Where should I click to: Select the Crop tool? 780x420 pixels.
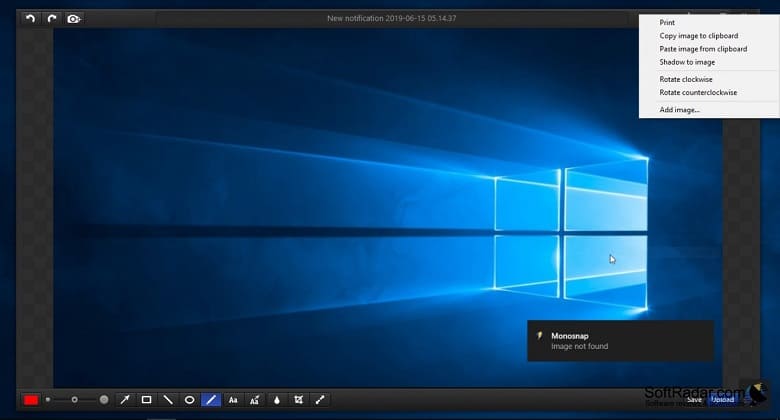(298, 400)
